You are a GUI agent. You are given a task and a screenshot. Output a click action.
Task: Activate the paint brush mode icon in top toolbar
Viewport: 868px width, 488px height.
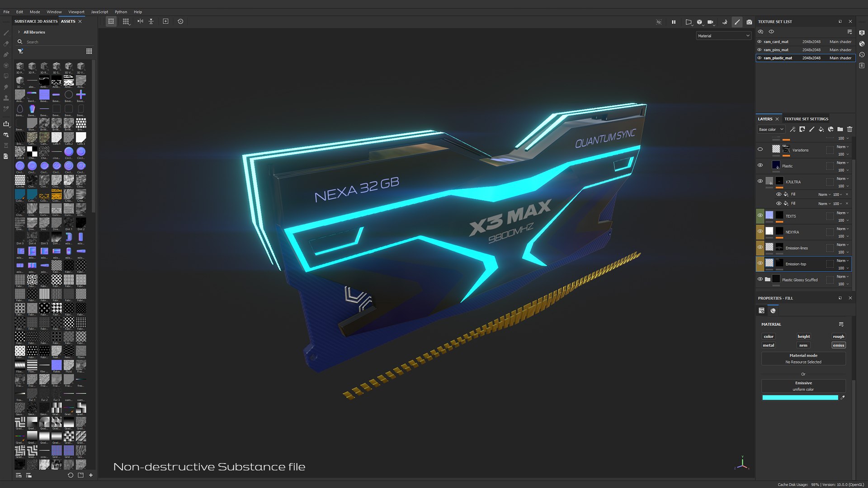click(x=737, y=22)
